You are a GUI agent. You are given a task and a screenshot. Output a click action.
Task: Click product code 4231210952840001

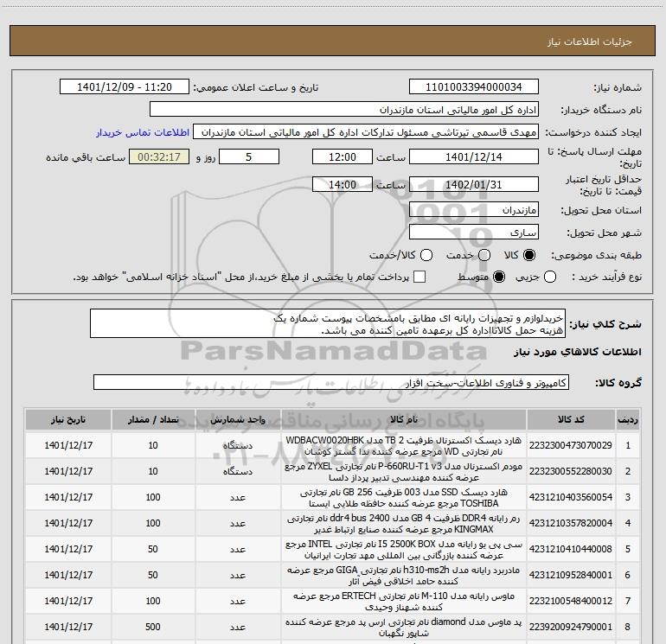(571, 575)
